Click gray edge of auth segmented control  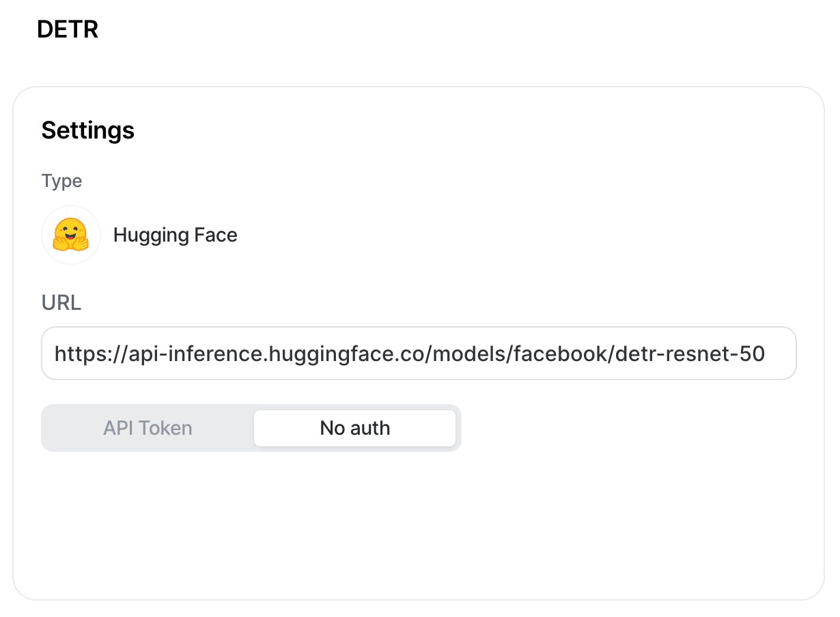tap(458, 428)
